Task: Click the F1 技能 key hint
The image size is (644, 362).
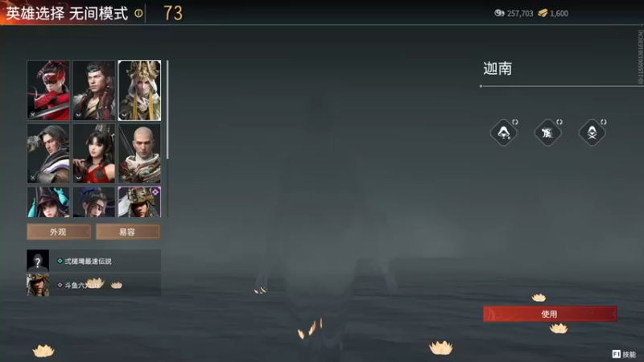Action: pos(623,354)
